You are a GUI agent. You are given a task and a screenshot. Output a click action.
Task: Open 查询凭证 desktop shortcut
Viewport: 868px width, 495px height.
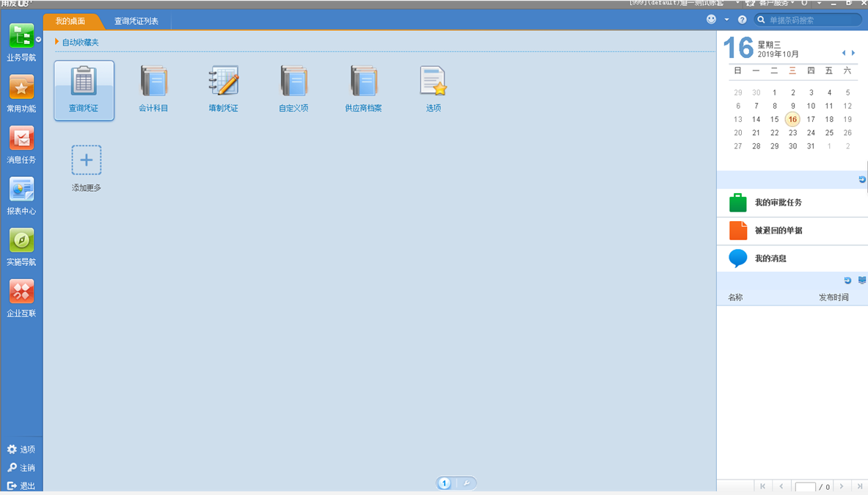coord(84,89)
